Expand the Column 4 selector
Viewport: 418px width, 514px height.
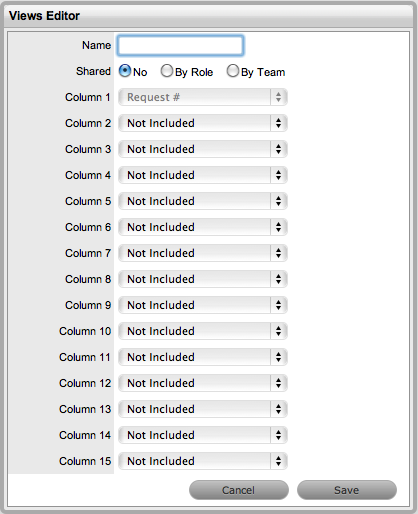point(203,175)
